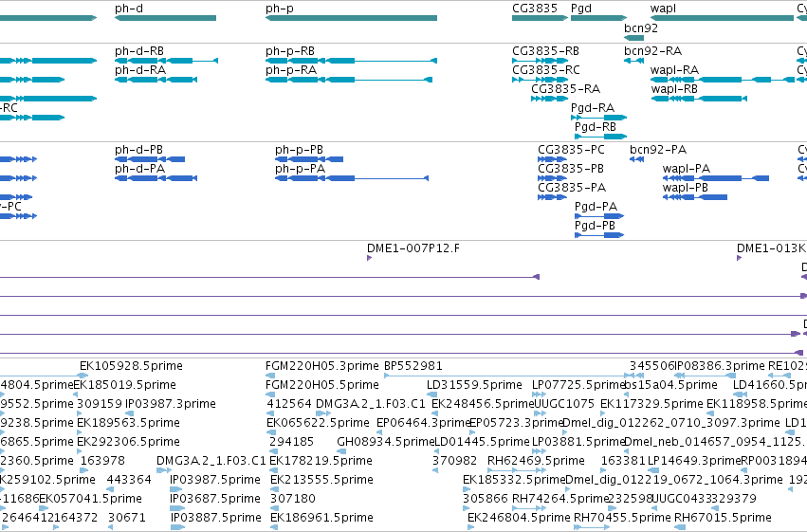This screenshot has width=807, height=532.
Task: Click the Pgd-PA protein feature
Action: [x=599, y=216]
